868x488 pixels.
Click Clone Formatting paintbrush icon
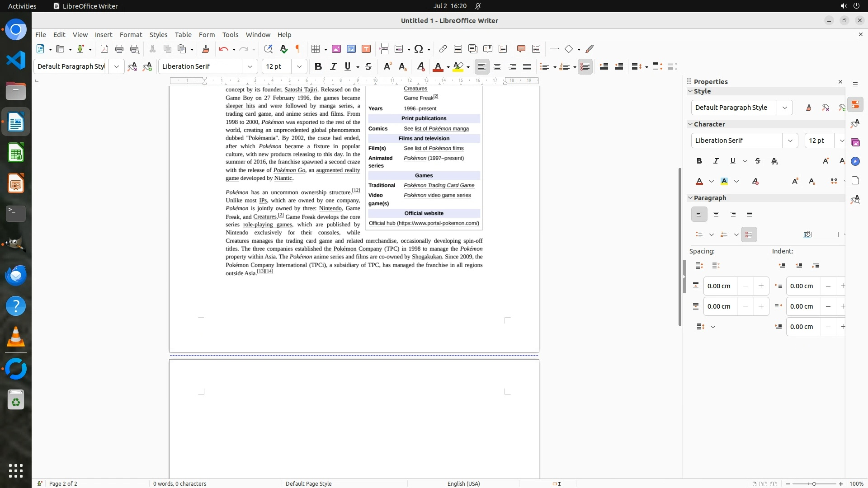[206, 49]
